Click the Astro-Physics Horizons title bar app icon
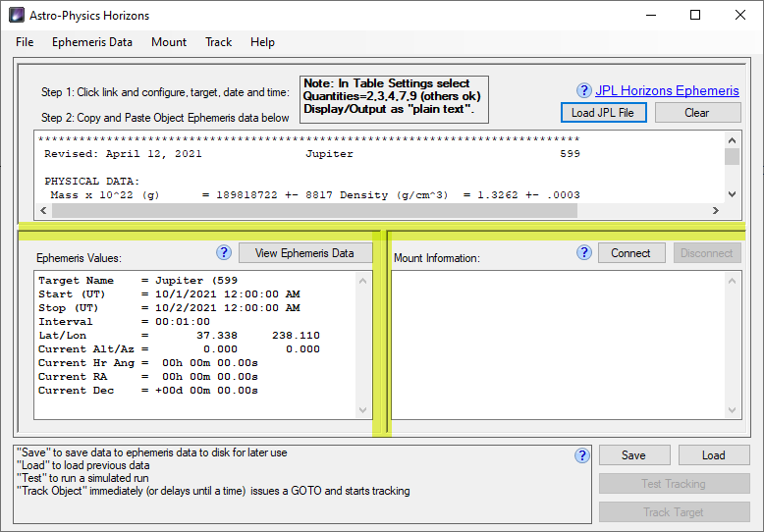The width and height of the screenshot is (764, 532). click(x=17, y=15)
